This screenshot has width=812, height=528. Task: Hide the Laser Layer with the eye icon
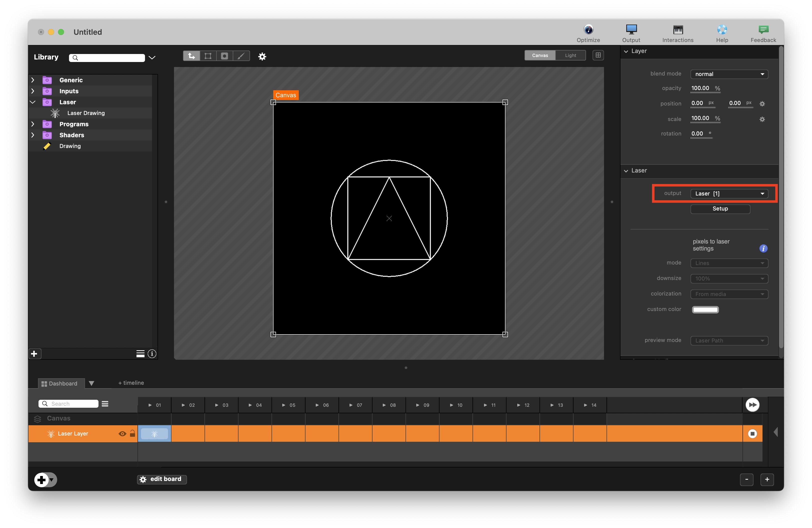pos(122,433)
